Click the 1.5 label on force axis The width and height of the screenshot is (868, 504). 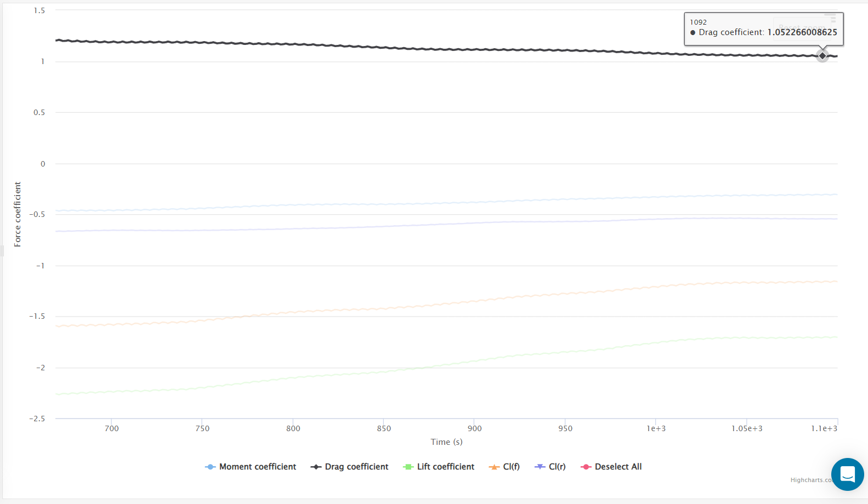point(39,10)
